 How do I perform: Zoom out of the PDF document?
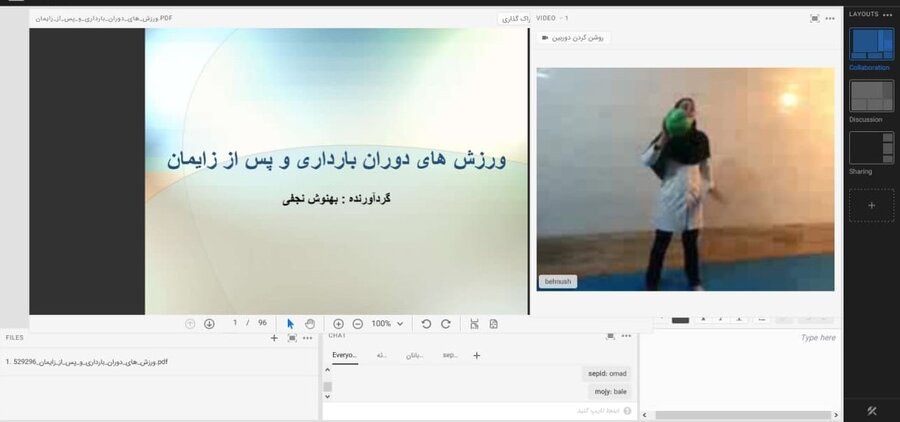(x=357, y=324)
